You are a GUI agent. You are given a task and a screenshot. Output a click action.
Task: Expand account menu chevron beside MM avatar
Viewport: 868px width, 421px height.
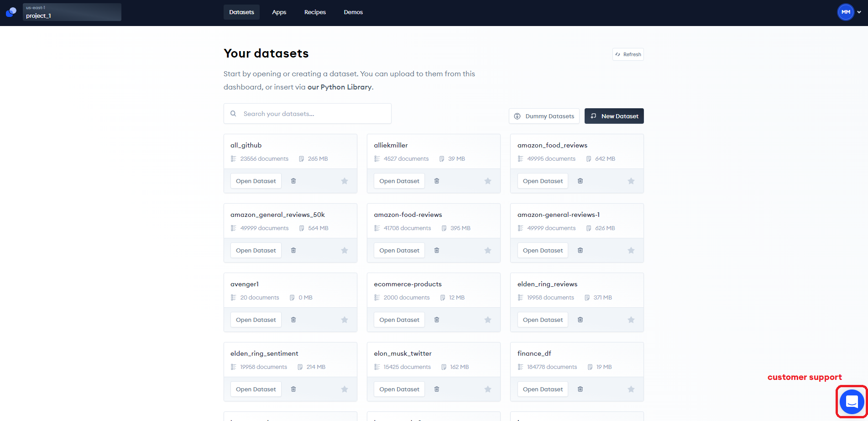pyautogui.click(x=859, y=12)
